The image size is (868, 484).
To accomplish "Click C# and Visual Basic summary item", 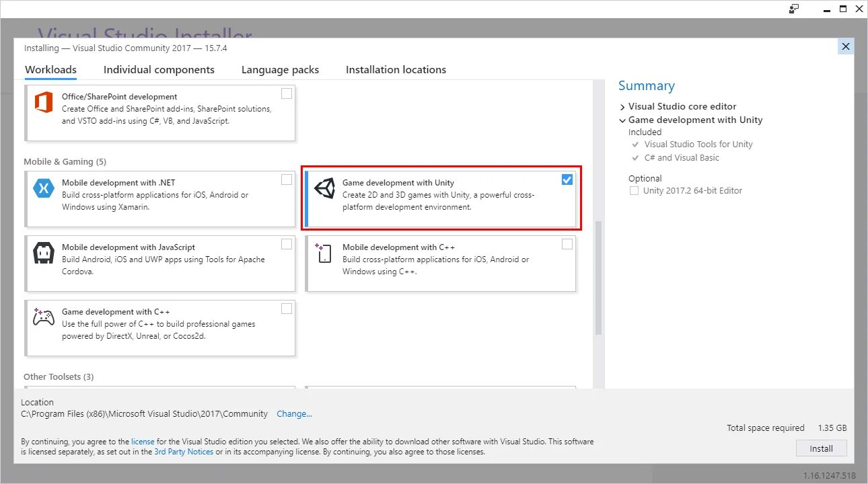I will (682, 158).
